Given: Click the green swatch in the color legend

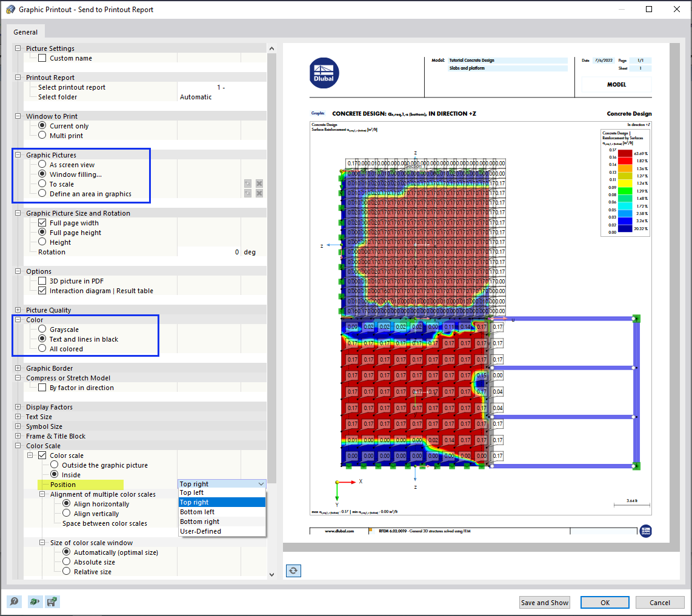Looking at the screenshot, I should [x=625, y=191].
